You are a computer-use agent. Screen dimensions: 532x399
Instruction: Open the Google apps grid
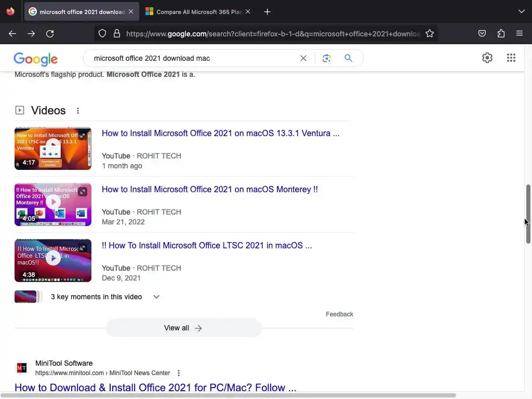(511, 58)
